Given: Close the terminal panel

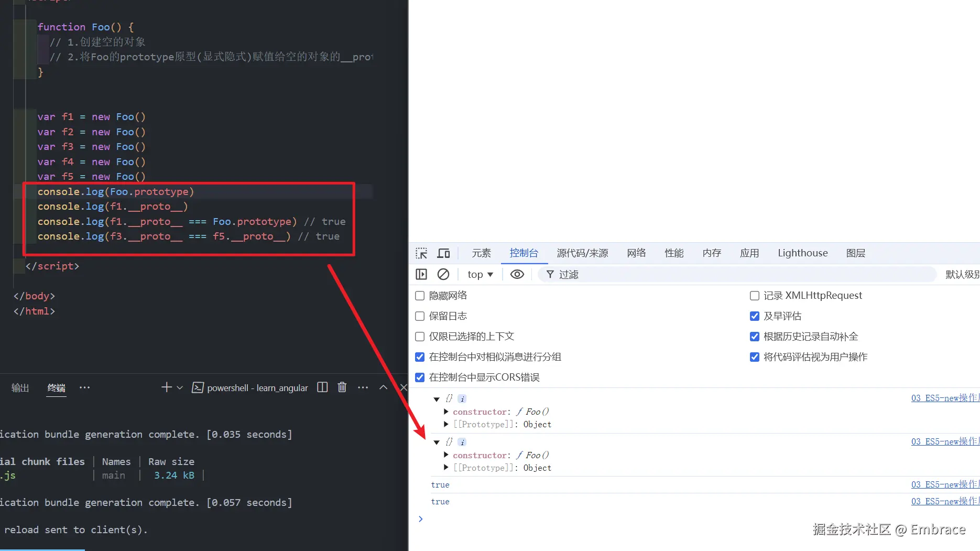Looking at the screenshot, I should pyautogui.click(x=403, y=387).
